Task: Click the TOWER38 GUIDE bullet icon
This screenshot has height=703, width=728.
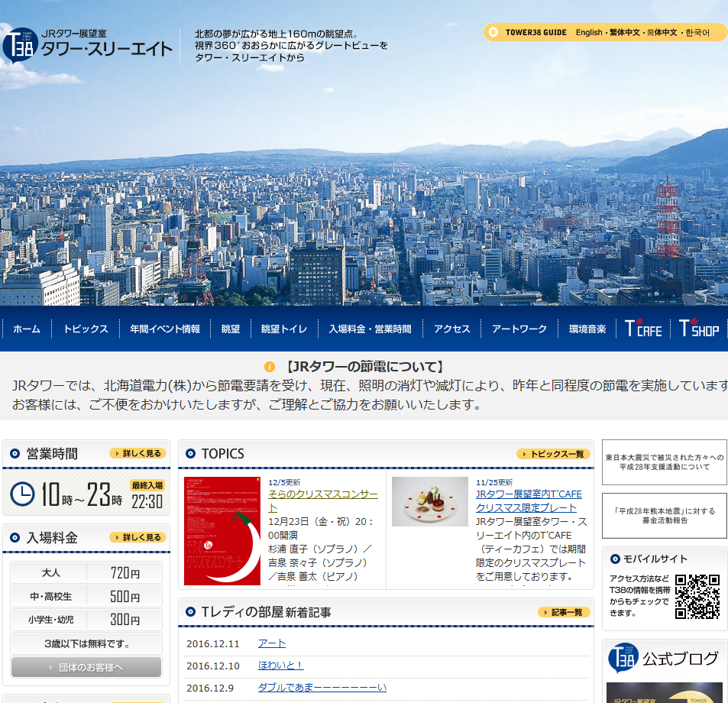Action: pos(493,32)
